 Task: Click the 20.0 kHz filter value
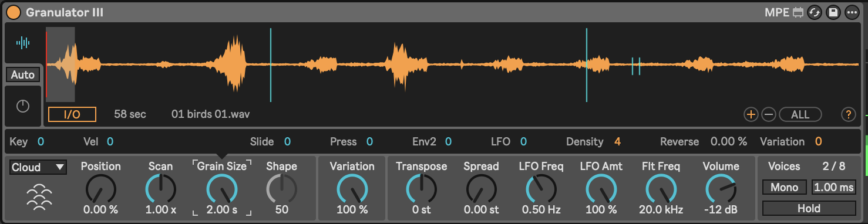coord(661,209)
